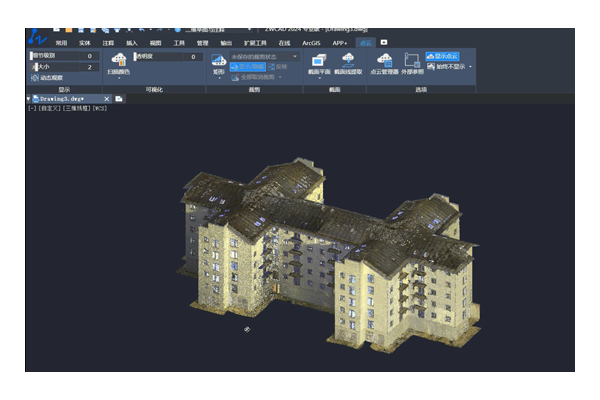Screen dimensions: 600x400
Task: Click the 扫描颜色 cloud icon
Action: tap(119, 60)
